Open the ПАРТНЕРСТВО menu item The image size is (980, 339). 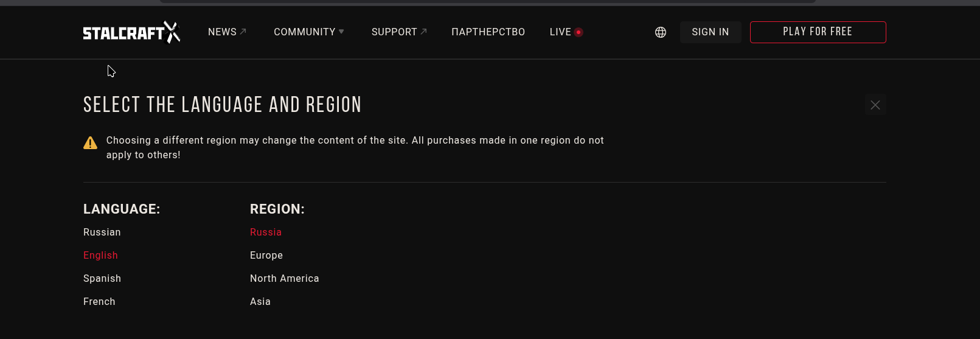coord(488,32)
